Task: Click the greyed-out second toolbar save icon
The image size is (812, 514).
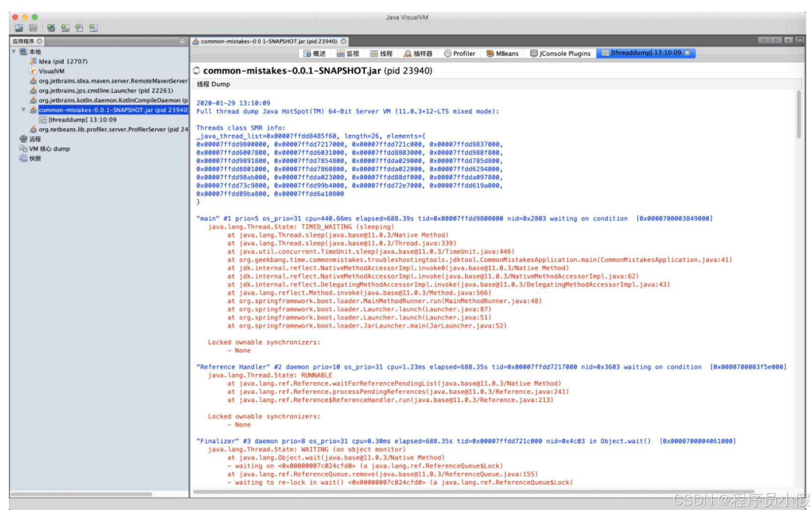Action: [x=33, y=28]
